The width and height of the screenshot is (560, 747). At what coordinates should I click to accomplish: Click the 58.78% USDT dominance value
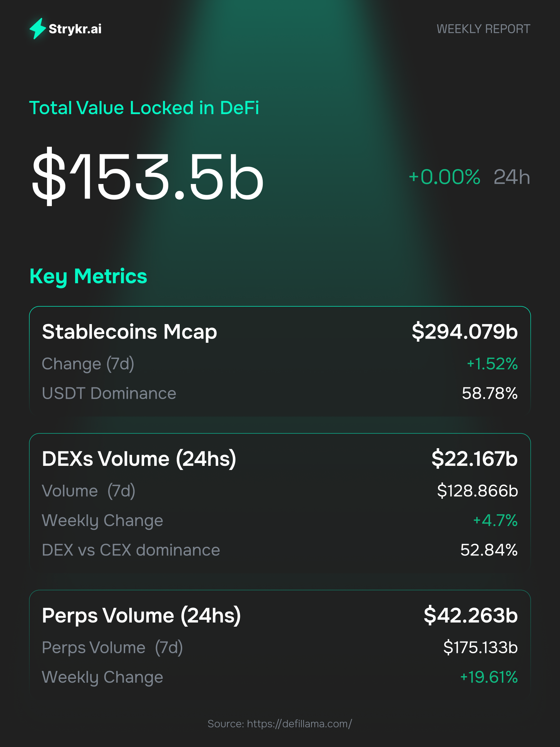[489, 394]
